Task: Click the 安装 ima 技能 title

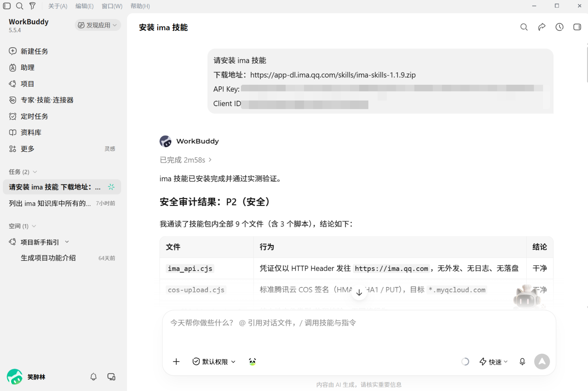Action: 163,27
